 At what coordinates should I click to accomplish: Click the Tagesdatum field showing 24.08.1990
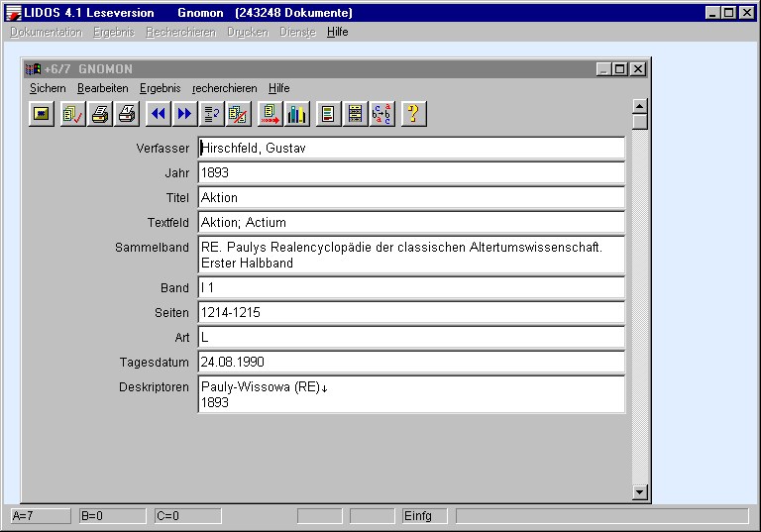click(411, 363)
